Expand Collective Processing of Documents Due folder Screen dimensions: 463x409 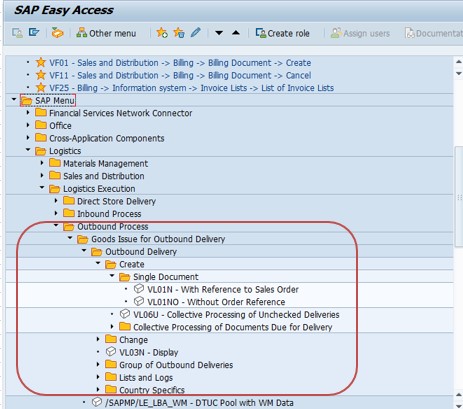point(112,326)
